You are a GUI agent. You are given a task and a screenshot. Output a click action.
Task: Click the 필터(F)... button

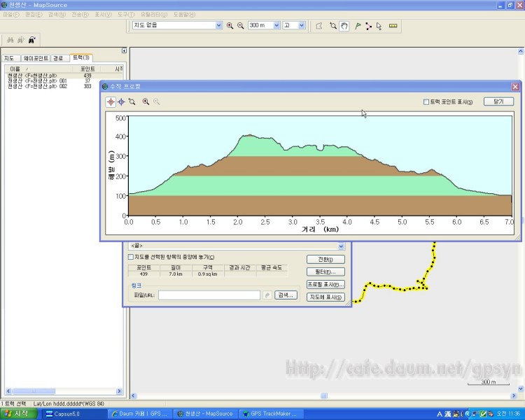click(325, 272)
